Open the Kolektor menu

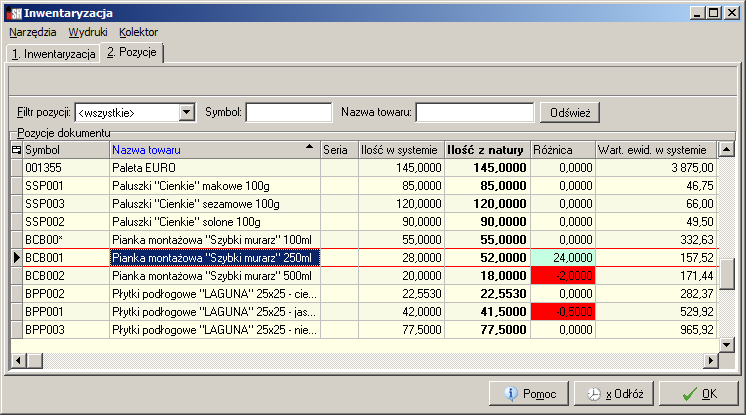(x=138, y=32)
